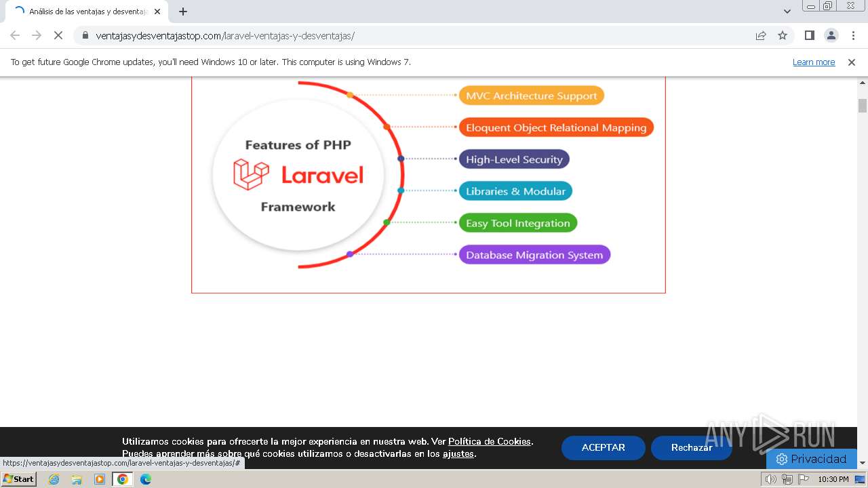Open the Chrome profile avatar

tap(831, 35)
